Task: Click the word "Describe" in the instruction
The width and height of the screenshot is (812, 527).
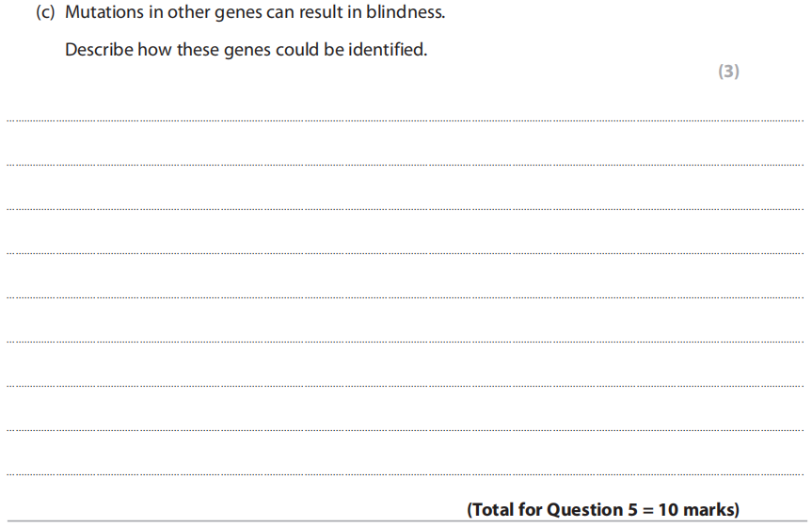Action: coord(99,49)
